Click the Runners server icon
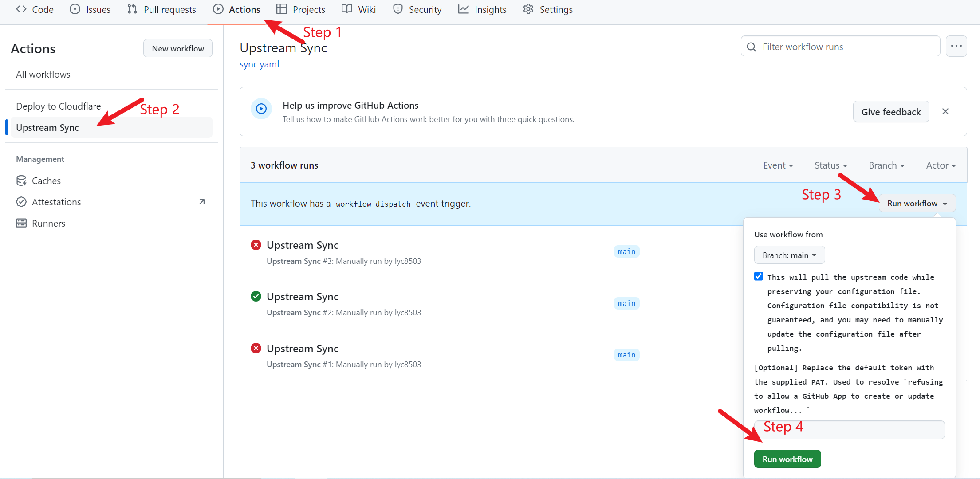 21,223
